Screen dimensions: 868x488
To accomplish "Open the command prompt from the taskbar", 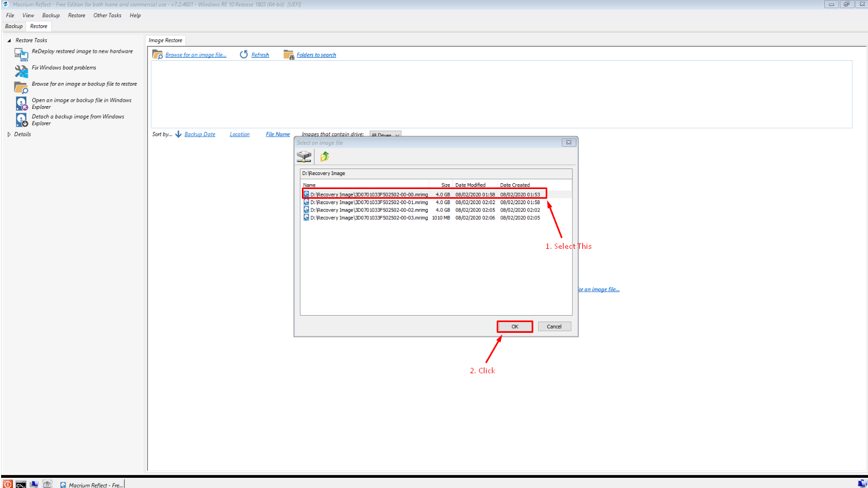I will coord(20,484).
